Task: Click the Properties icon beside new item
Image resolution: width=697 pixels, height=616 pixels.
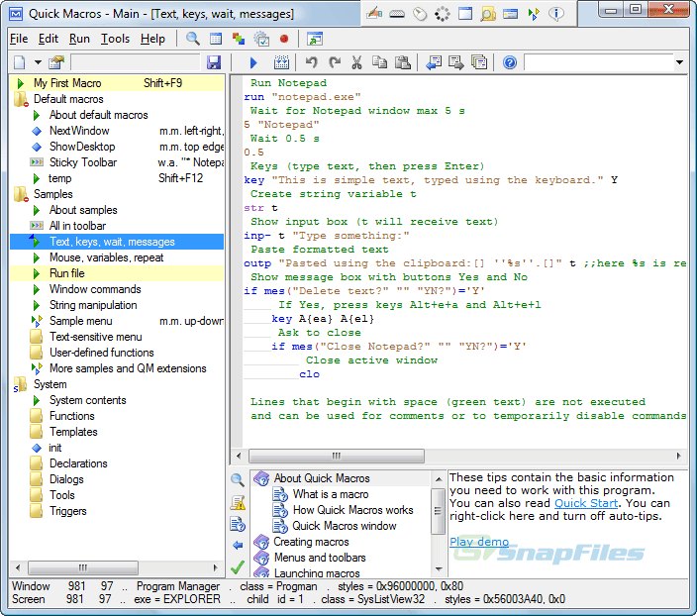Action: 56,62
